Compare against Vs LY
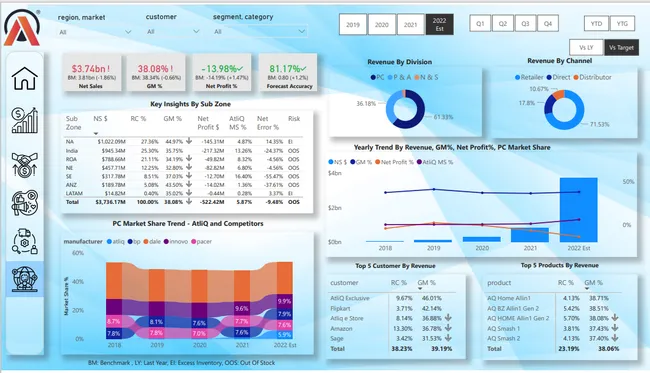This screenshot has height=373, width=650. tap(586, 48)
